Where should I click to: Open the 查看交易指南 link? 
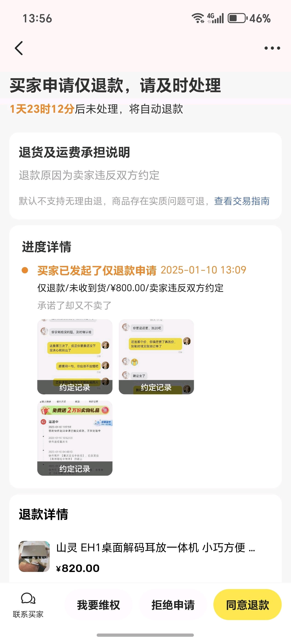click(242, 201)
